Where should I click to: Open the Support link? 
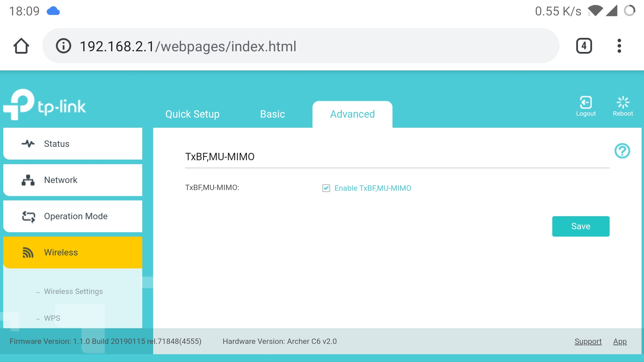(x=588, y=342)
